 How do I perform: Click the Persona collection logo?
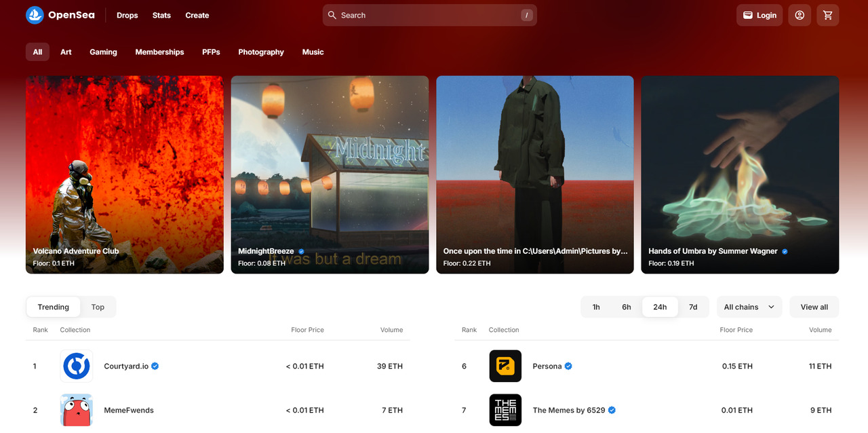pos(505,366)
